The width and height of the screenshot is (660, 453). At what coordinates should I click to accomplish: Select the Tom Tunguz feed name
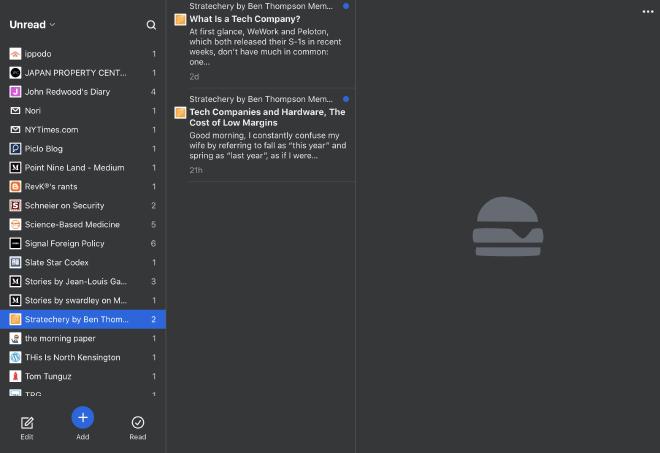[48, 376]
